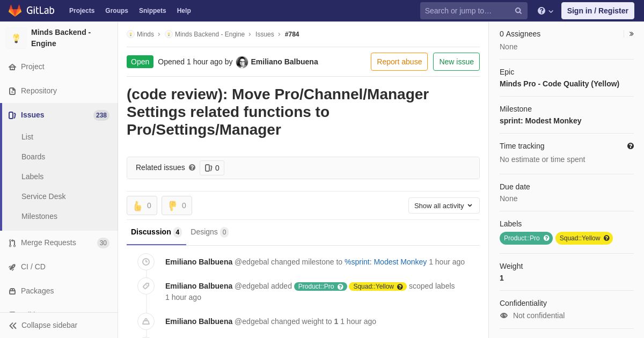
Task: Click Emiliano Balbuena author name in header
Action: click(x=284, y=62)
